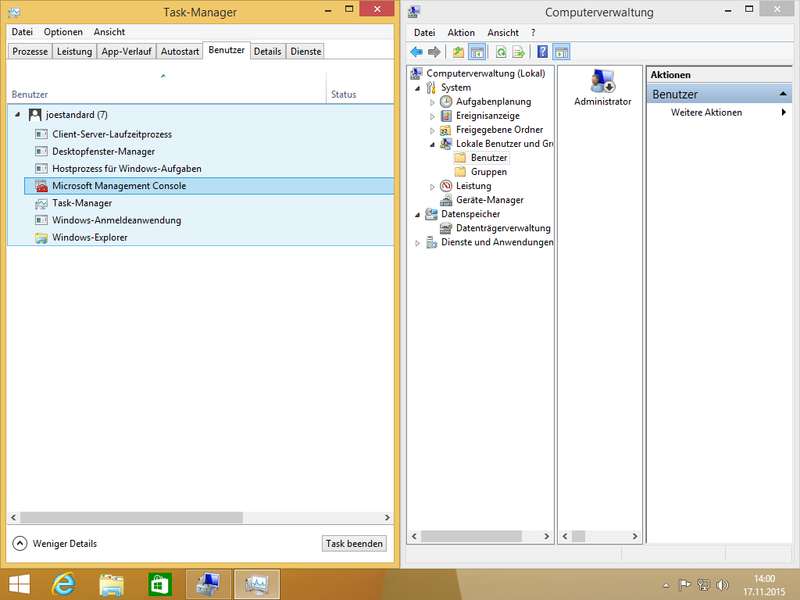Click the Up one level folder icon
This screenshot has width=800, height=600.
(x=458, y=52)
